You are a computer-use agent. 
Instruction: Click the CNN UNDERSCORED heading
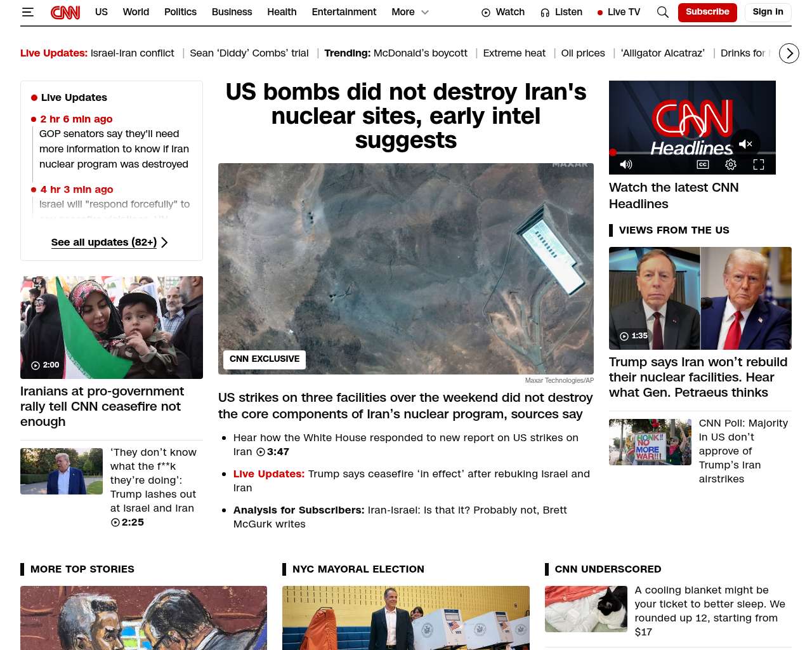[608, 569]
